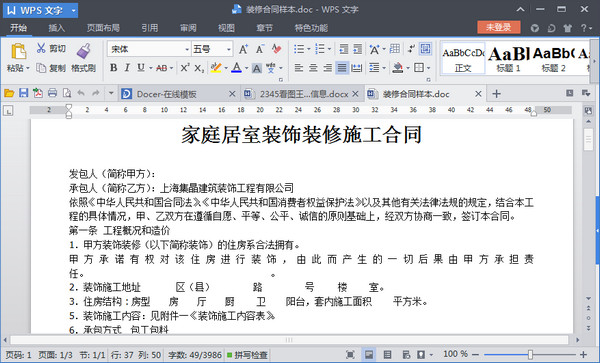Viewport: 600px width, 363px height.
Task: Align text left
Action: coord(299,68)
